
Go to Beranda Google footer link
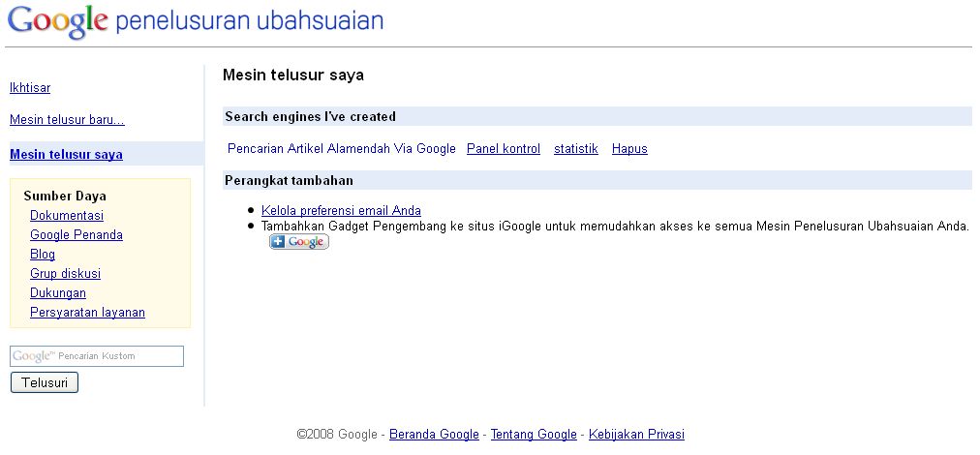click(x=434, y=434)
